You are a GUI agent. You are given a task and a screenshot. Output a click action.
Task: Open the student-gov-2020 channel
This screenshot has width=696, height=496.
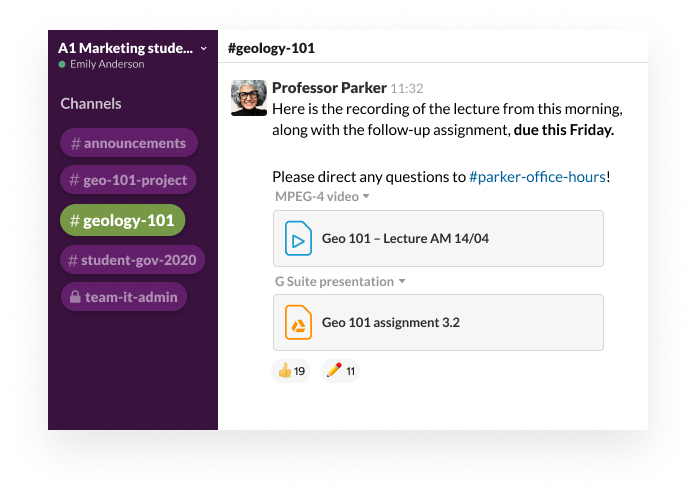click(x=133, y=261)
